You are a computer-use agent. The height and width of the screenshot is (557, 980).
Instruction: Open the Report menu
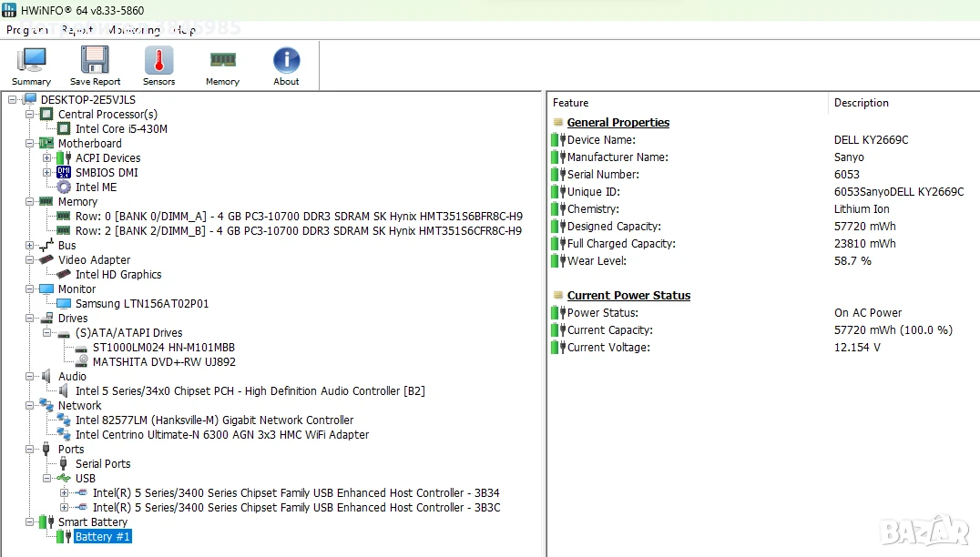tap(77, 29)
